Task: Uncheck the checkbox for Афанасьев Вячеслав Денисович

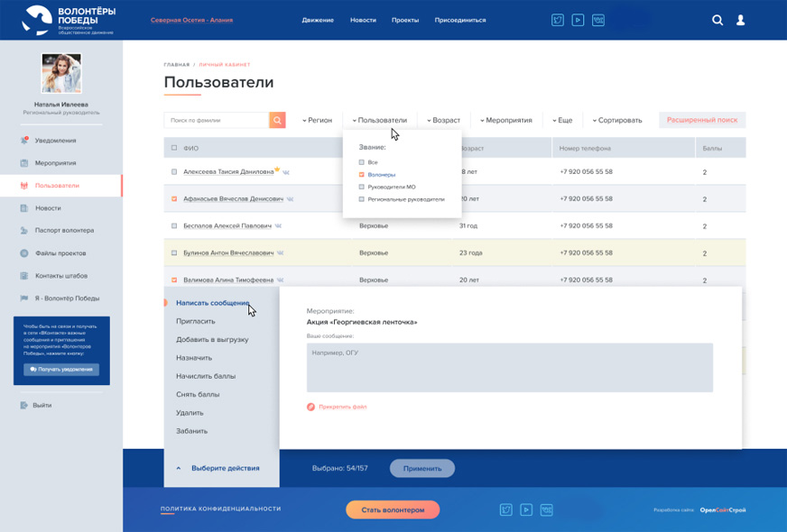Action: click(174, 198)
